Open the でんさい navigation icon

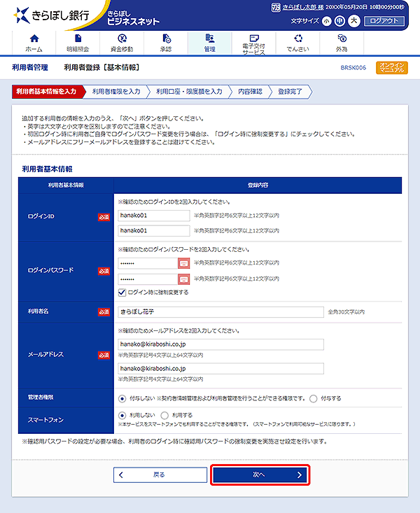pos(297,38)
